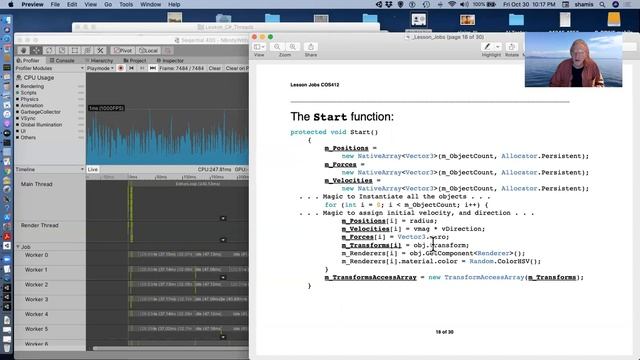The width and height of the screenshot is (640, 360).
Task: Open the Profiler Modules dropdown
Action: (x=50, y=68)
